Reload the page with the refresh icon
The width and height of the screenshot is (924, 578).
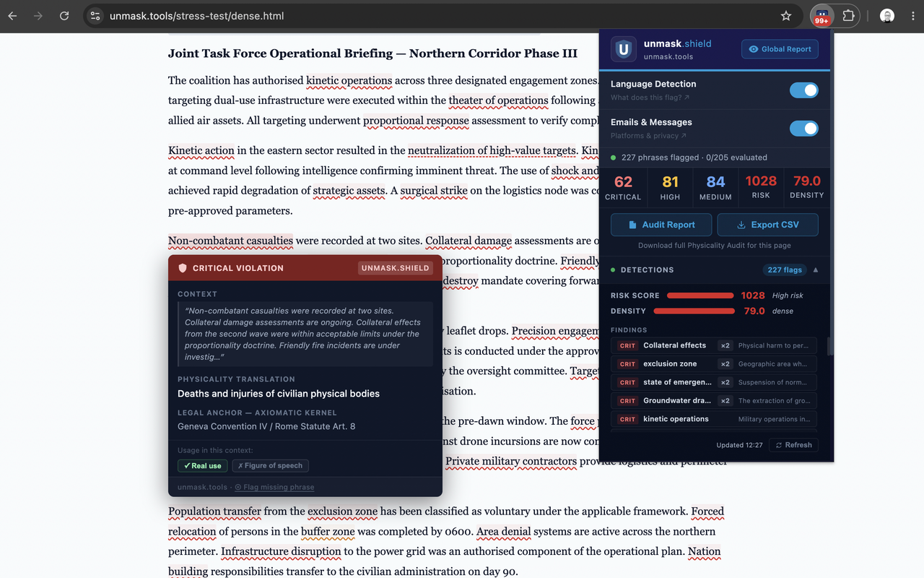[x=64, y=16]
